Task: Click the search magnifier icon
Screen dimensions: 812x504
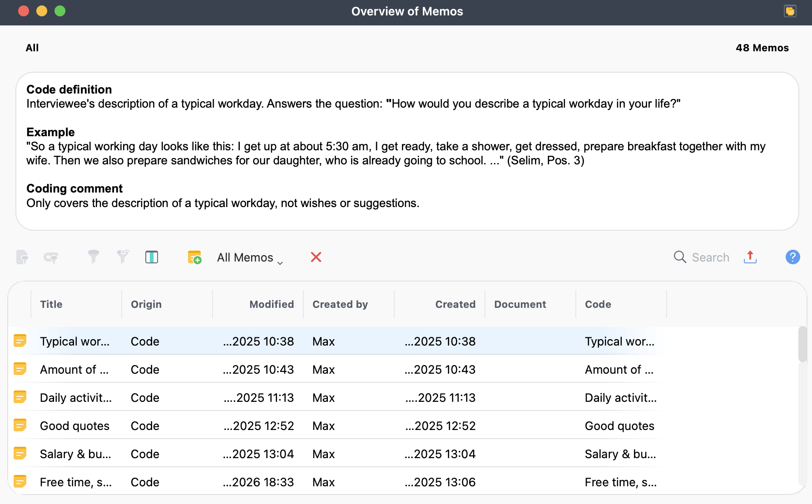Action: coord(680,257)
